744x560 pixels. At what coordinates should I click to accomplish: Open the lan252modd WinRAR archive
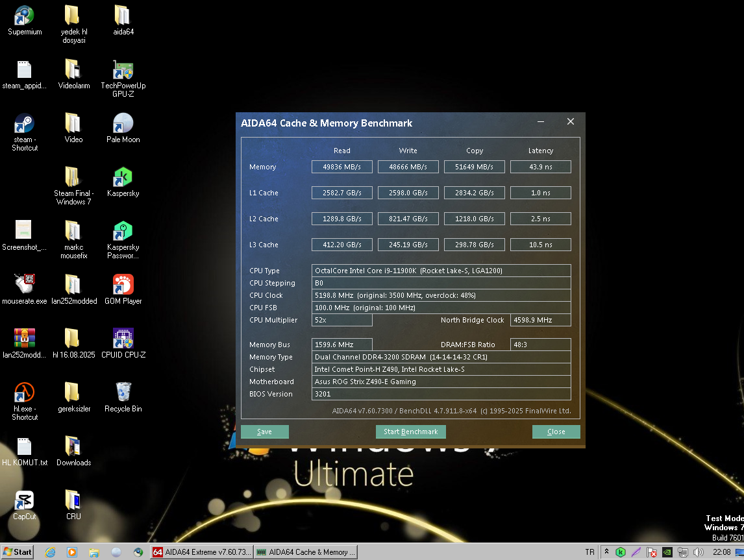point(25,344)
